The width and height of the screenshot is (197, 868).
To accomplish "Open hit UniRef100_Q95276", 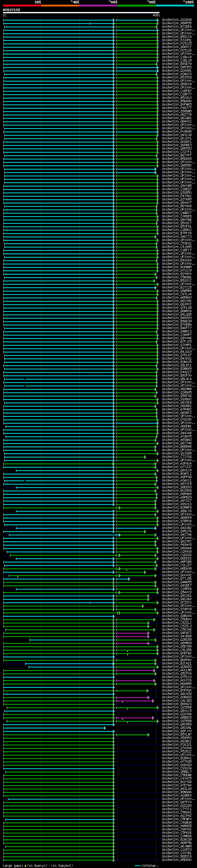I will coord(177,531).
